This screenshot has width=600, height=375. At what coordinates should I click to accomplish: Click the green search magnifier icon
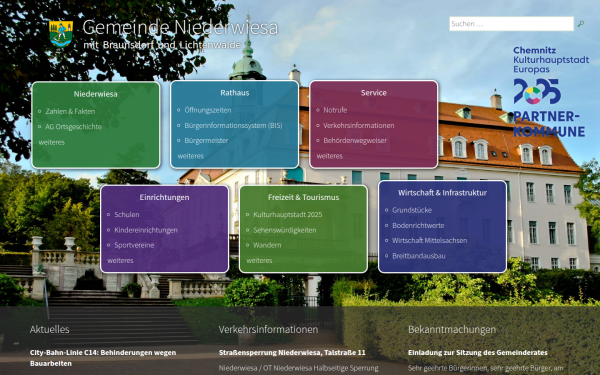click(580, 24)
